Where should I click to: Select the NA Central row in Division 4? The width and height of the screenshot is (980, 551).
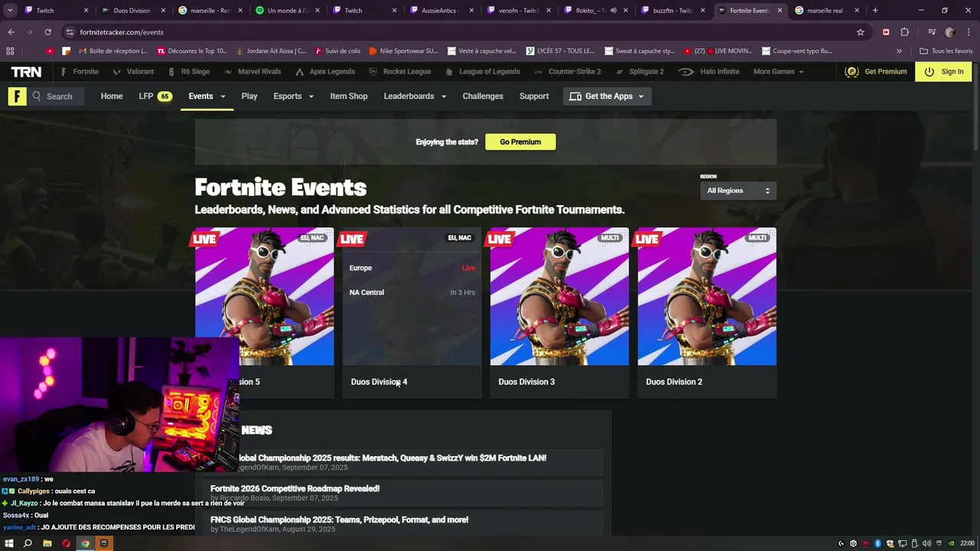pos(412,292)
